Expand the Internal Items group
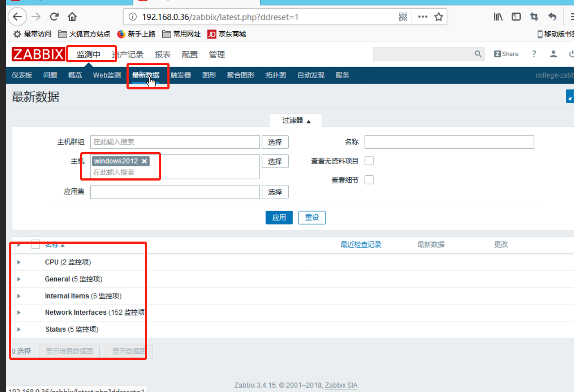Screen dimensions: 574x392 tap(19, 296)
